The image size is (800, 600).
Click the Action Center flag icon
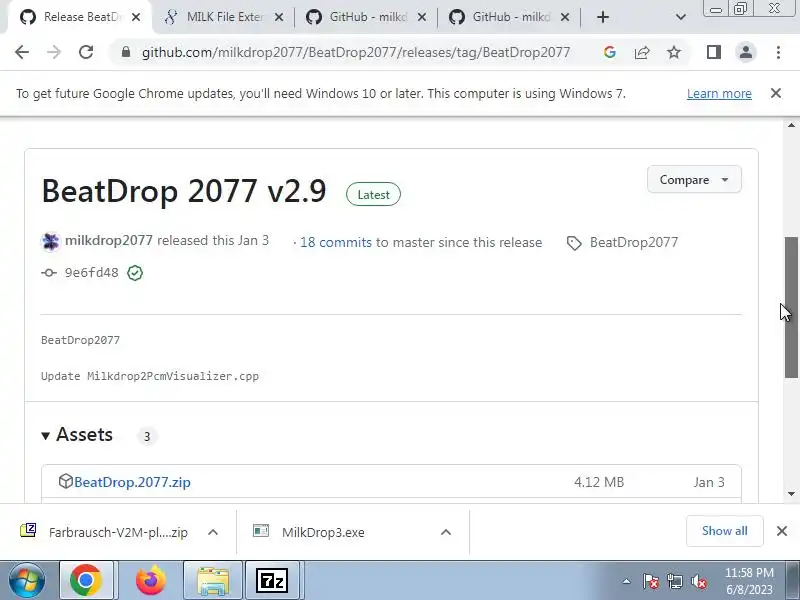651,581
